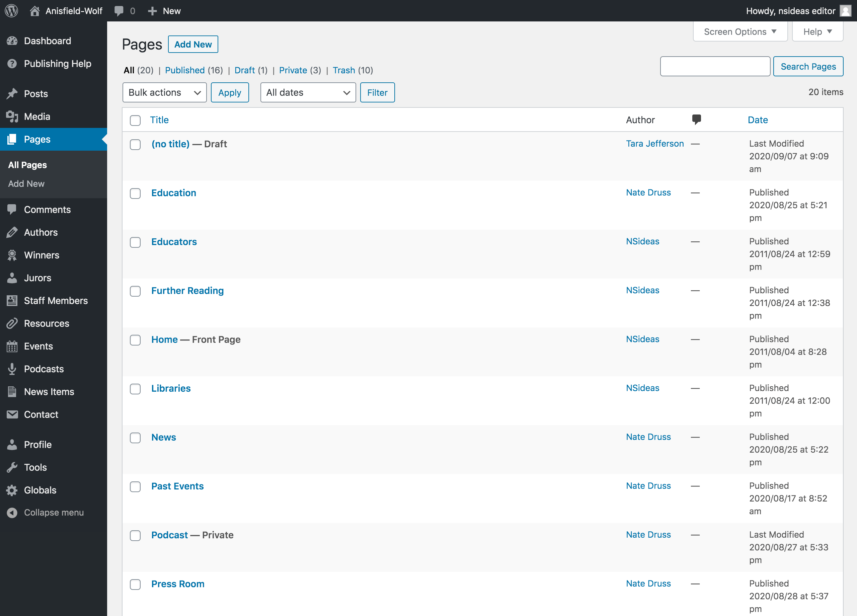The width and height of the screenshot is (857, 616).
Task: Click the Apply button
Action: click(x=230, y=92)
